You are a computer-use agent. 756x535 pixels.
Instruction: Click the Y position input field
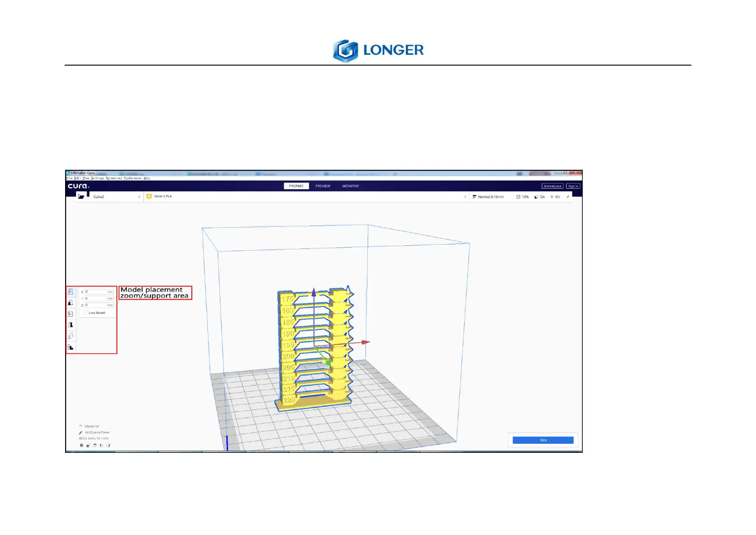tap(99, 298)
